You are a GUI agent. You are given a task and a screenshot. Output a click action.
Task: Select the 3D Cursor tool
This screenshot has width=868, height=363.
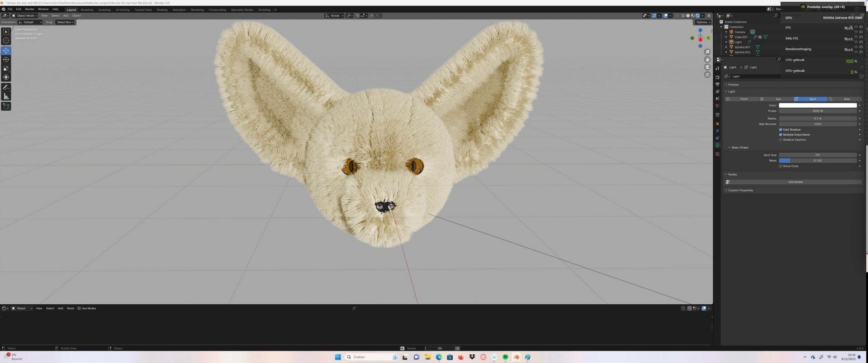(6, 41)
